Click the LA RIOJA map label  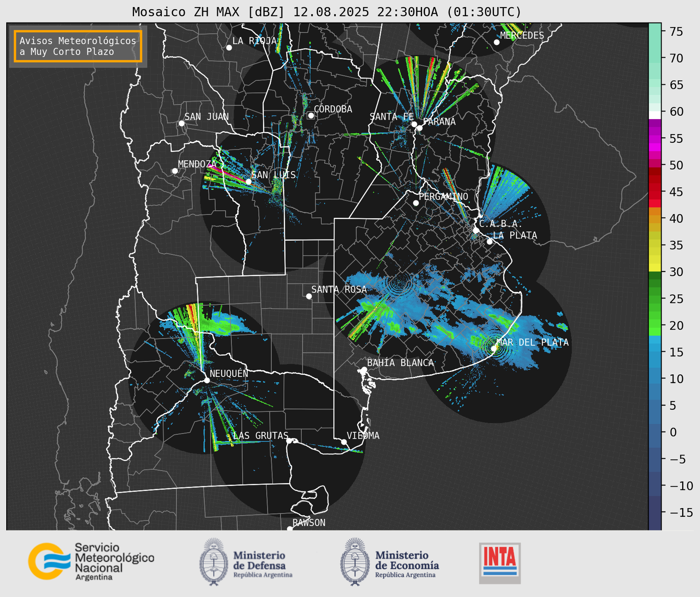[254, 41]
